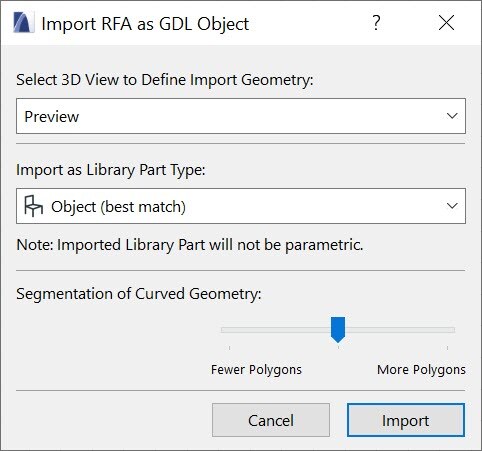Click slider track near Fewer Polygons end
This screenshot has width=482, height=451.
233,330
